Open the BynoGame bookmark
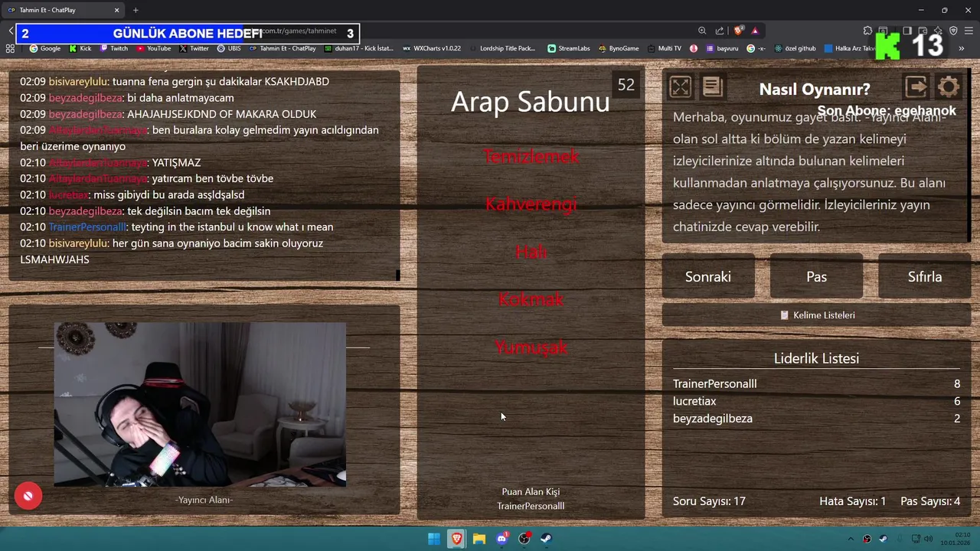 pos(619,48)
